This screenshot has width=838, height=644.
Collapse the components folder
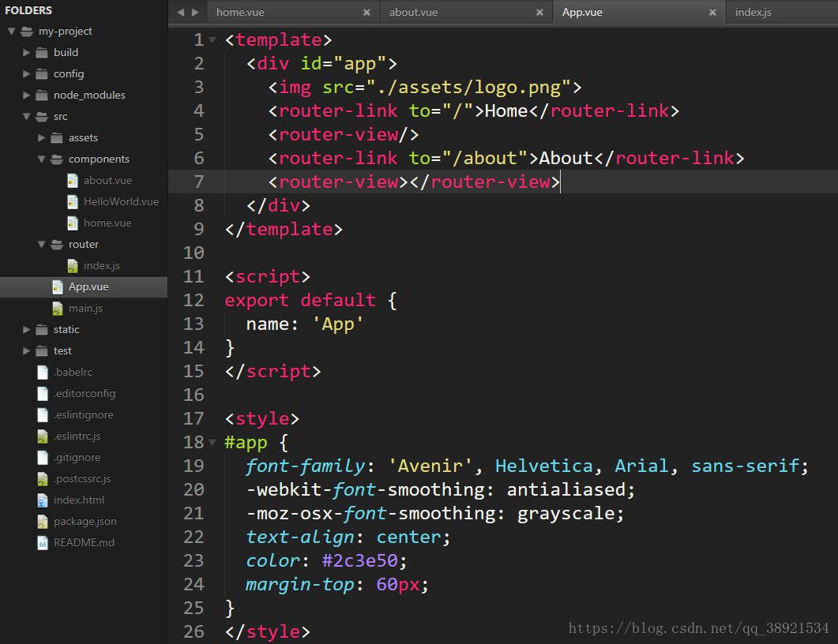pyautogui.click(x=41, y=159)
